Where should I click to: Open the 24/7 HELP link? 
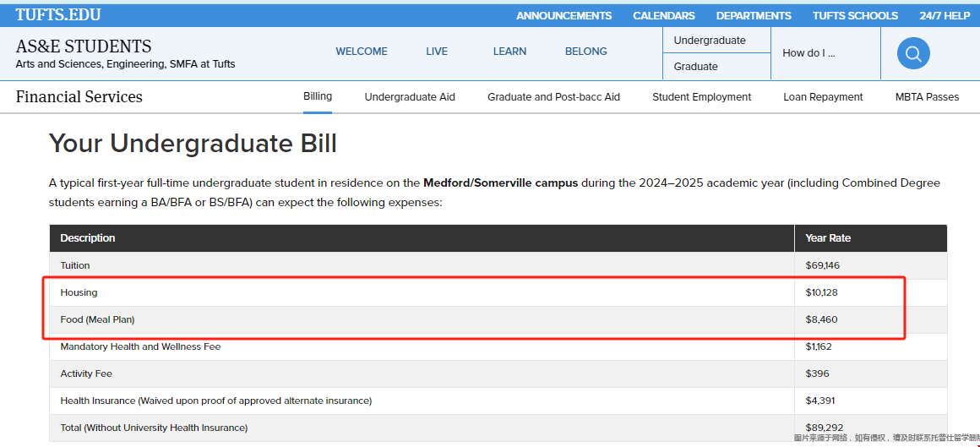click(x=945, y=16)
